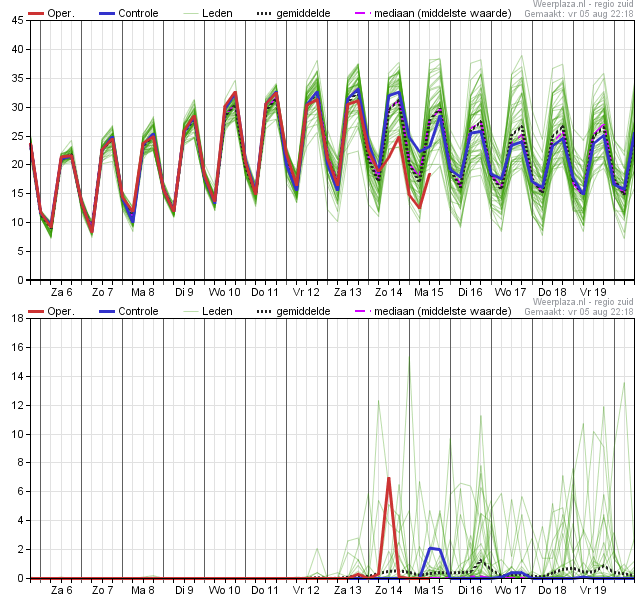Click the 14 value on the precipitation y-axis
Screen dimensions: 635x598
(18, 377)
